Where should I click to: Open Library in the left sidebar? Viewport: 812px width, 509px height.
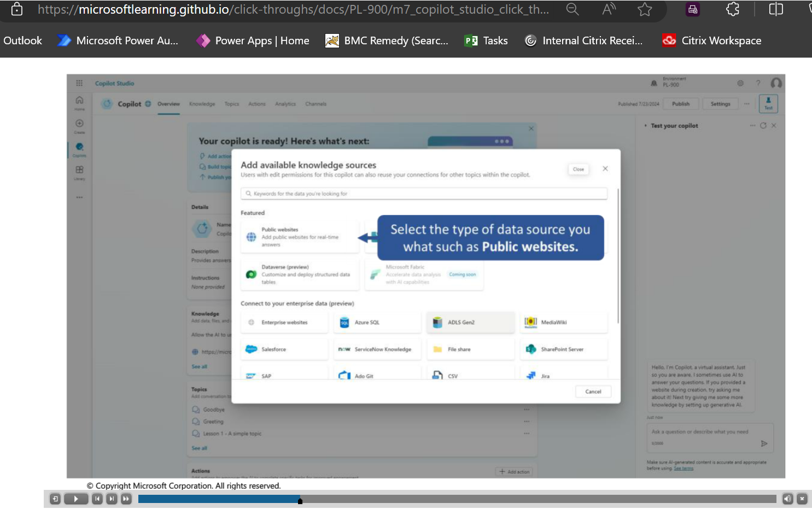point(79,172)
